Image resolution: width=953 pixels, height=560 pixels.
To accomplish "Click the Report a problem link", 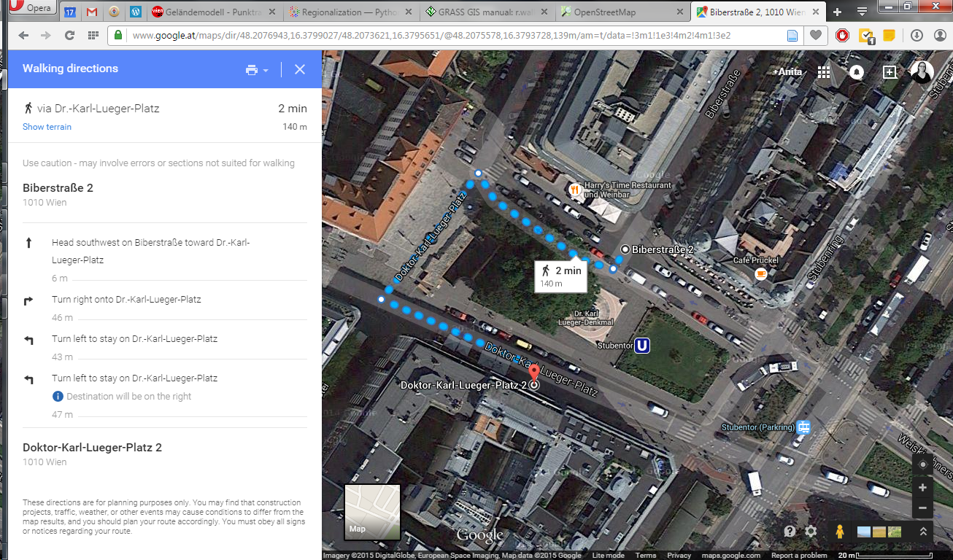I will (x=799, y=556).
